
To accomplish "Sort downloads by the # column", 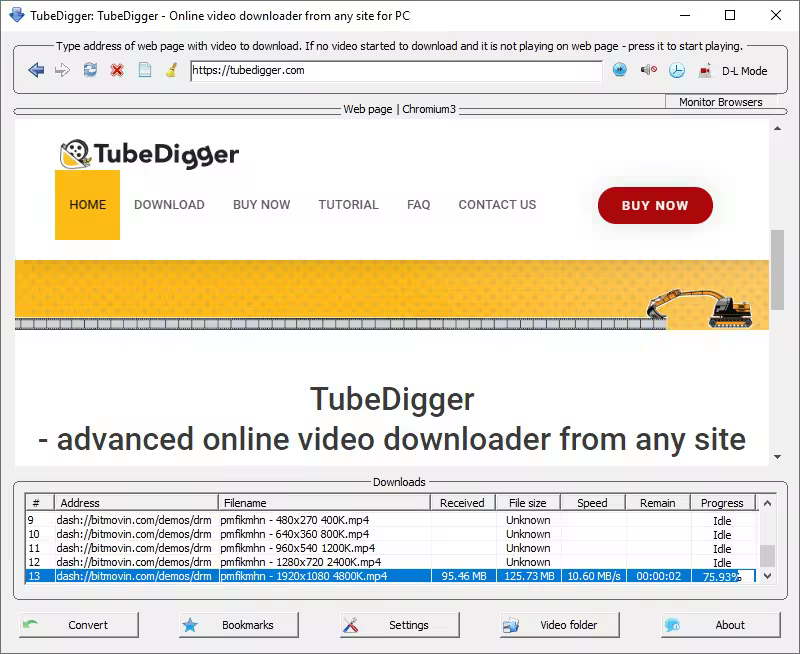I will (x=40, y=502).
